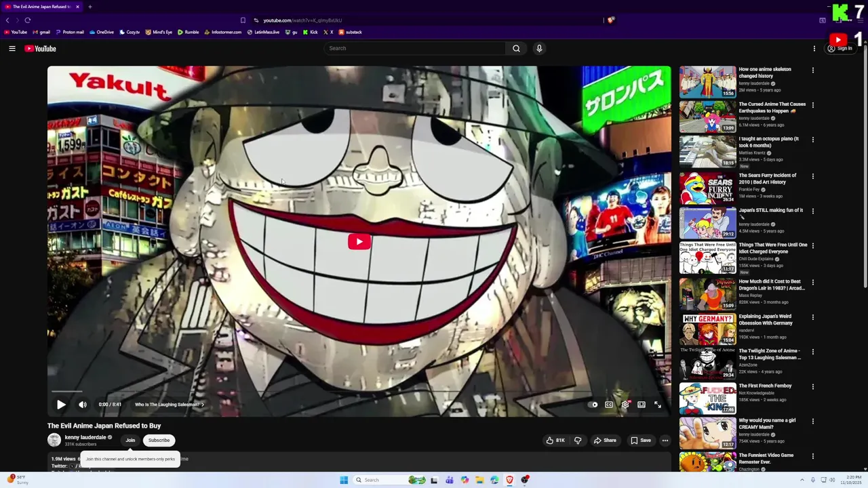Enter fullscreen mode in the player
Screen dimensions: 868x488
[x=658, y=405]
